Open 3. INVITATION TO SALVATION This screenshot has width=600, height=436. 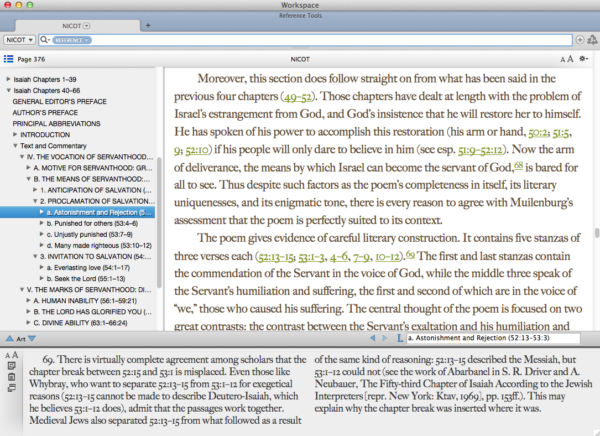click(x=96, y=256)
